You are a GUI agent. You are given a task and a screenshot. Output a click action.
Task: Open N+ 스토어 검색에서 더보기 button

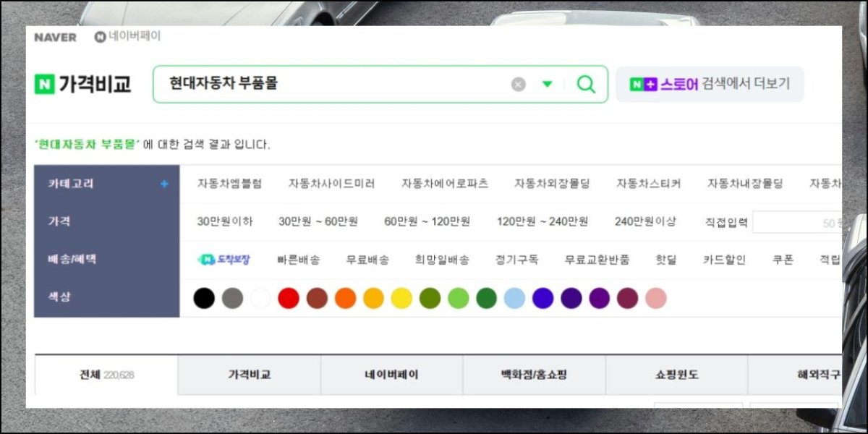(x=710, y=85)
